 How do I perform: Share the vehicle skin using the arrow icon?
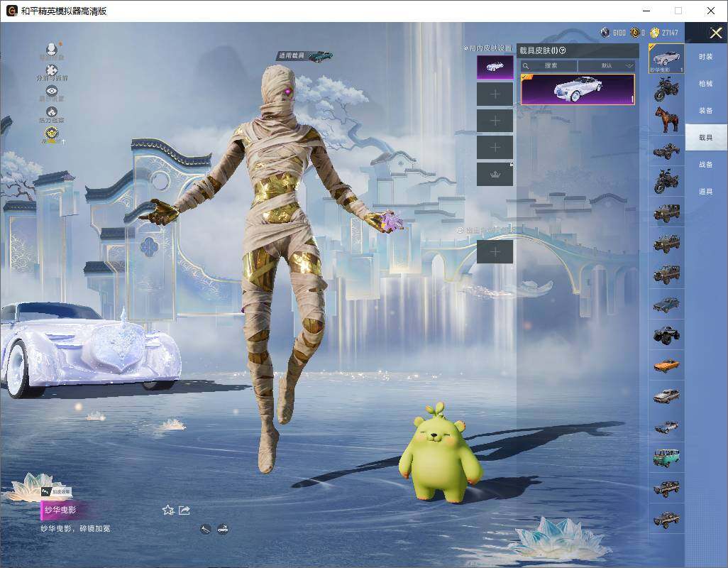pyautogui.click(x=184, y=510)
